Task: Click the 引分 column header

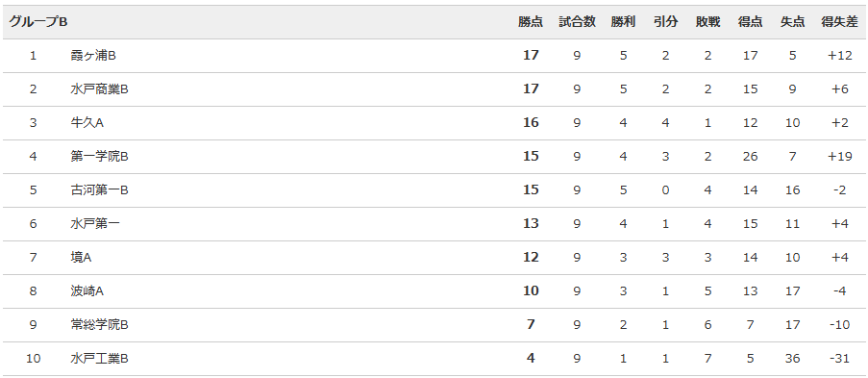Action: pyautogui.click(x=665, y=22)
